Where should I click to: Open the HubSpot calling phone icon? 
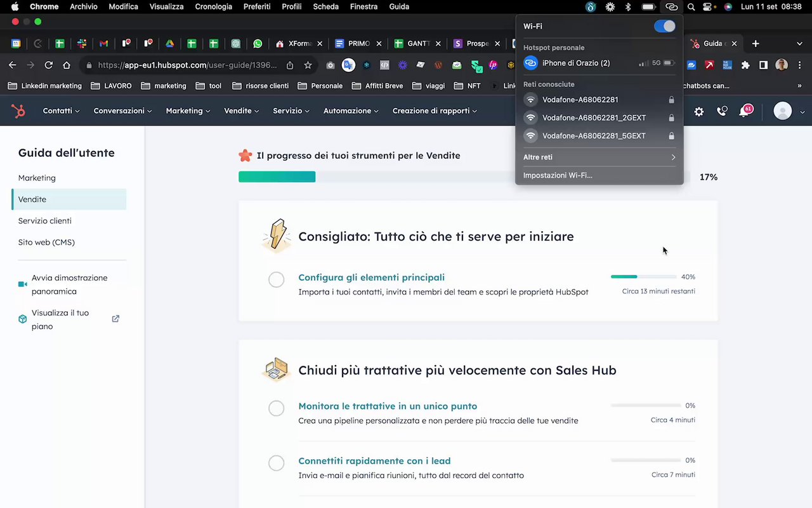coord(722,111)
